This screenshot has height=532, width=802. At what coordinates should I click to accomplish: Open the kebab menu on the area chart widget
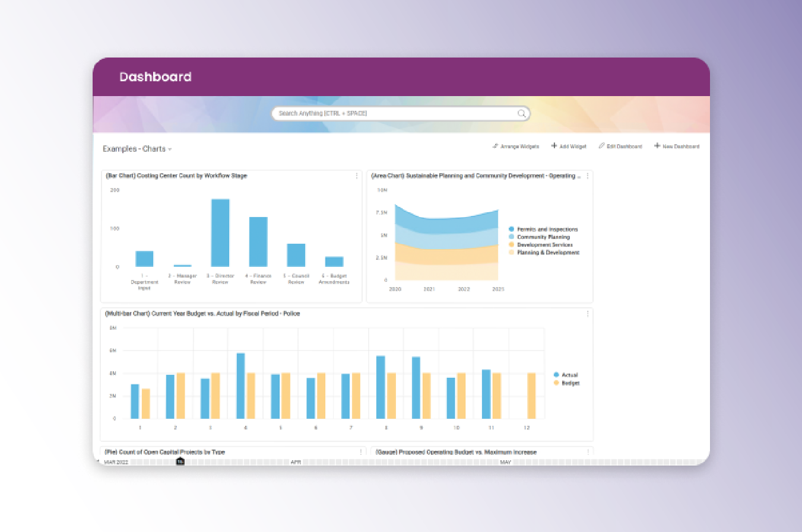587,176
